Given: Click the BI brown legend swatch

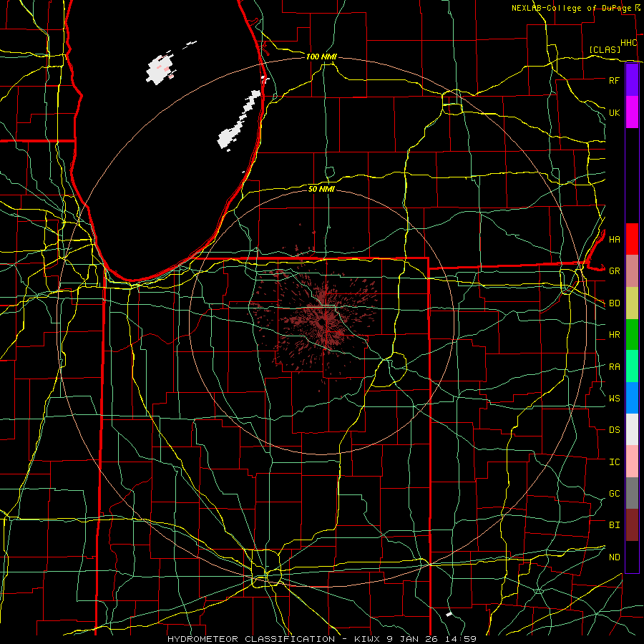Looking at the screenshot, I should [632, 525].
